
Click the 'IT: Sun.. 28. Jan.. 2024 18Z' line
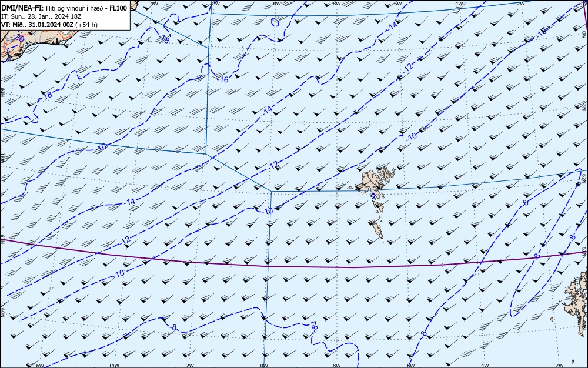click(x=41, y=16)
